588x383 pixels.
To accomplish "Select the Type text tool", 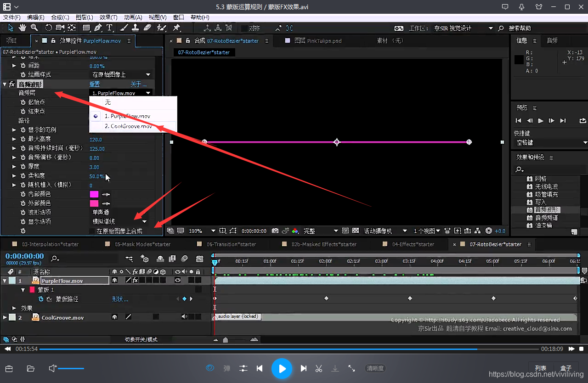I will pyautogui.click(x=110, y=28).
